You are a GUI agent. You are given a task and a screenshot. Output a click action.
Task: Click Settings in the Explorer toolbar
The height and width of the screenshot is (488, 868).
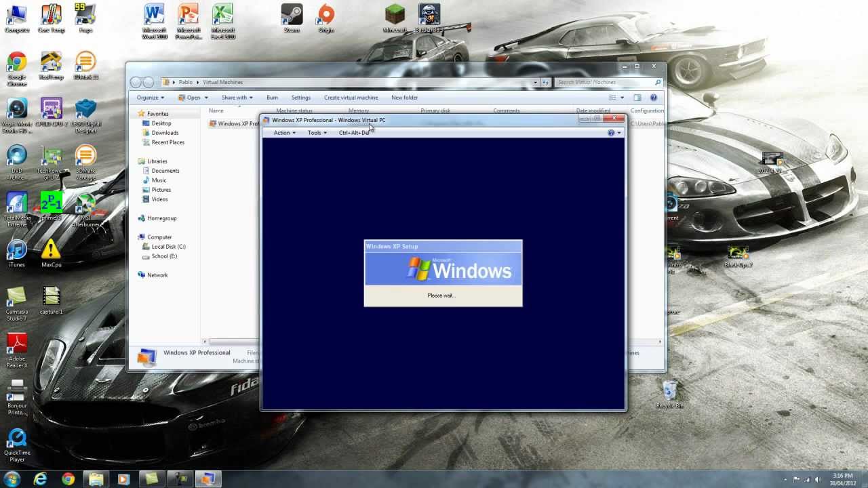coord(300,98)
